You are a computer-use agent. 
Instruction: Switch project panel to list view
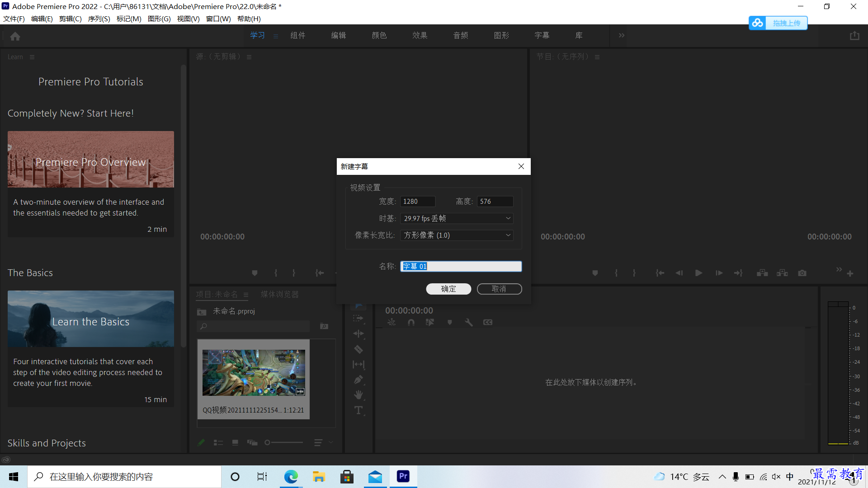(x=218, y=442)
